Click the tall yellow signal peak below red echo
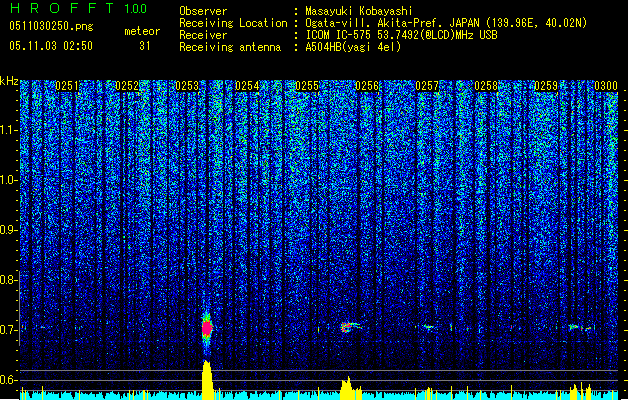The height and width of the screenshot is (400, 629). tap(207, 380)
